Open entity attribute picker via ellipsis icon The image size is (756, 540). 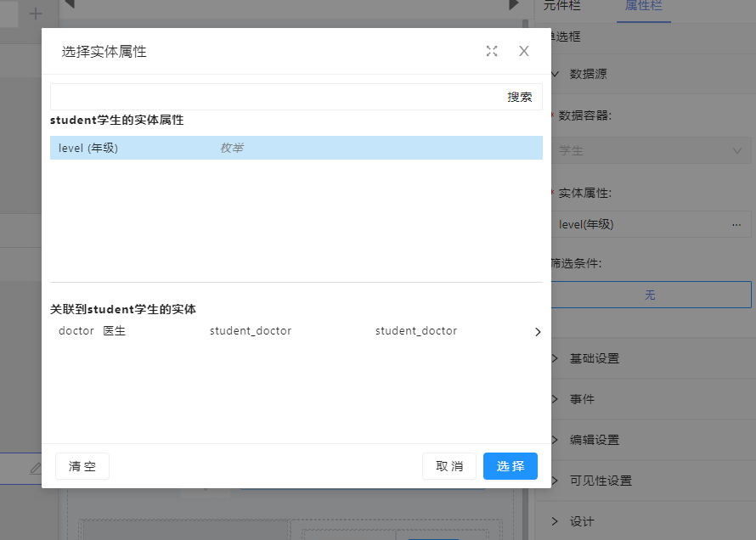tap(736, 224)
